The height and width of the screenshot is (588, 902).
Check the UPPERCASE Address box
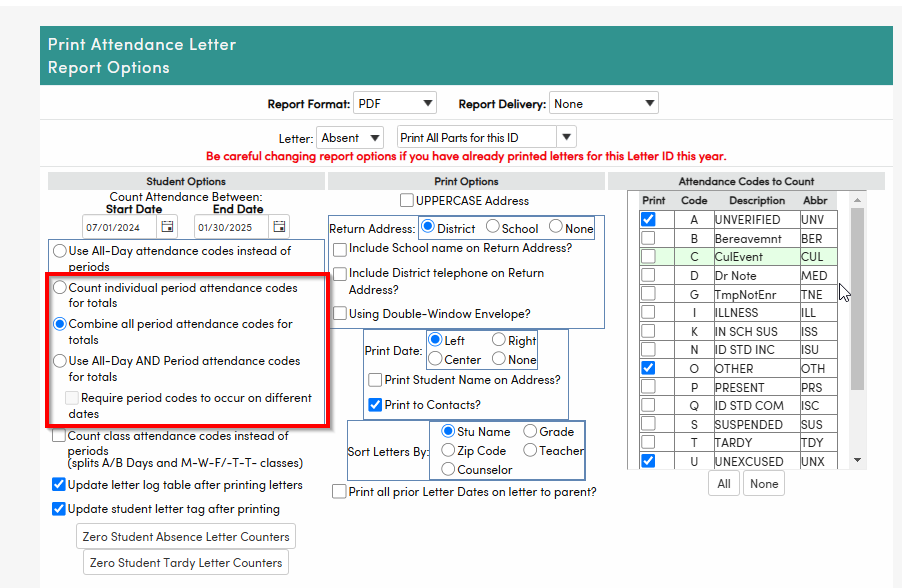tap(407, 200)
